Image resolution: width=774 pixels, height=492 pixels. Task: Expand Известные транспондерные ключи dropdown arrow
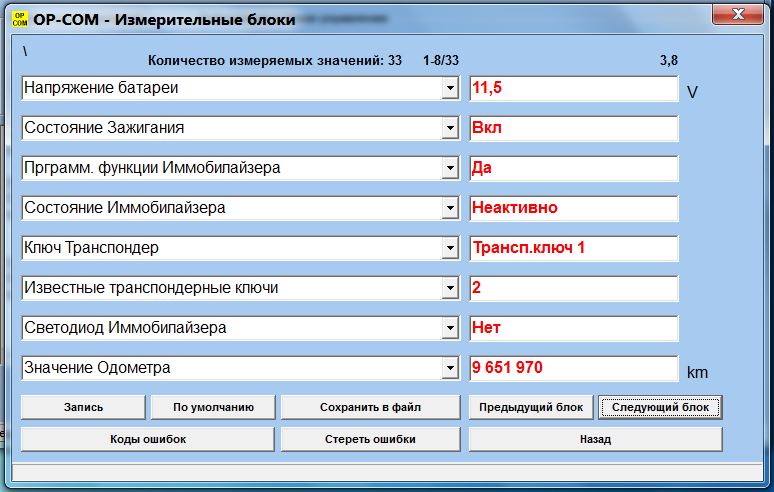click(450, 288)
